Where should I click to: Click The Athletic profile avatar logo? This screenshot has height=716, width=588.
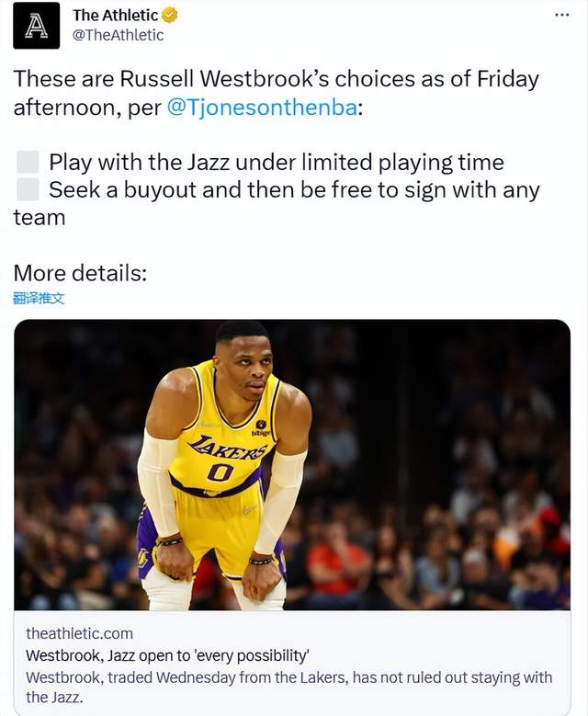[37, 26]
